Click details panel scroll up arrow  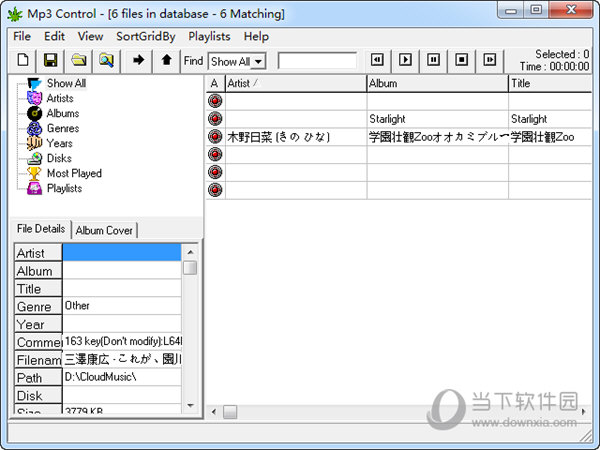click(190, 252)
